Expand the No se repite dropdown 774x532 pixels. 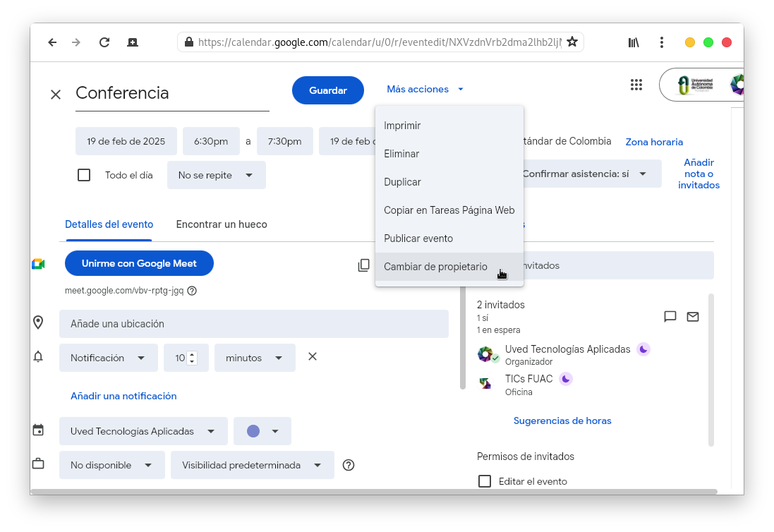216,175
